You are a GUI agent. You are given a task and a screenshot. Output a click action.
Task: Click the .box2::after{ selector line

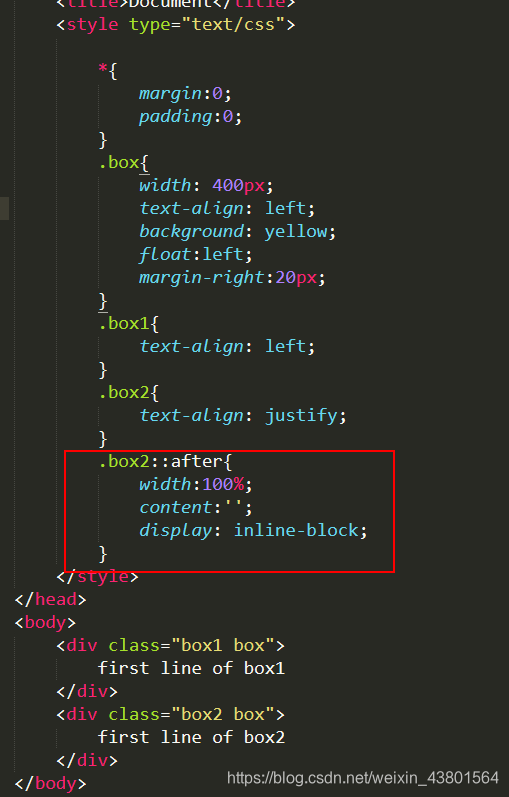(165, 462)
